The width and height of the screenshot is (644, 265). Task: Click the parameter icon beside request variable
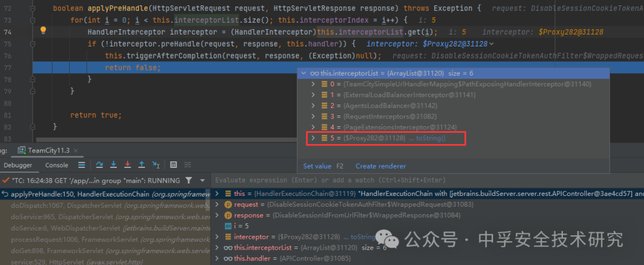228,204
